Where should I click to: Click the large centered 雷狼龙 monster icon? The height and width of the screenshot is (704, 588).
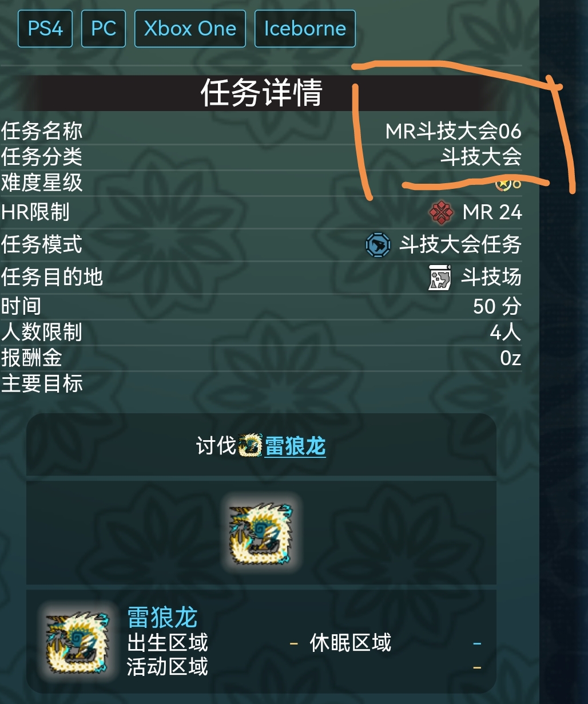click(261, 532)
